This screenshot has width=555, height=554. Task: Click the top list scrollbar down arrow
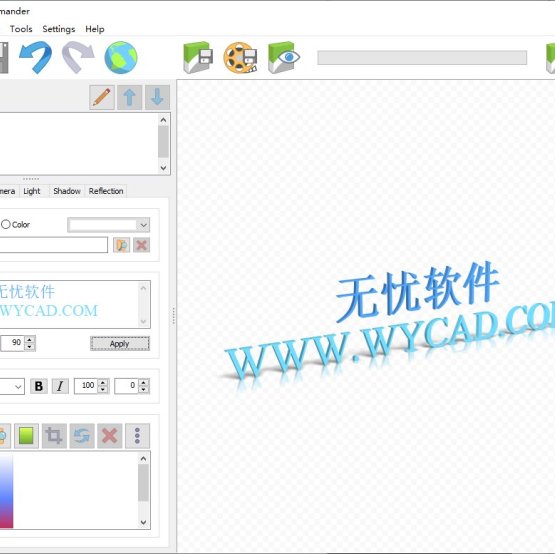(x=163, y=168)
